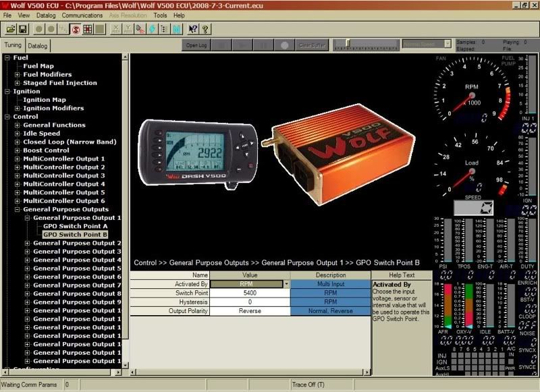Select Ignition Map in the tree
Image resolution: width=540 pixels, height=392 pixels.
pos(45,100)
